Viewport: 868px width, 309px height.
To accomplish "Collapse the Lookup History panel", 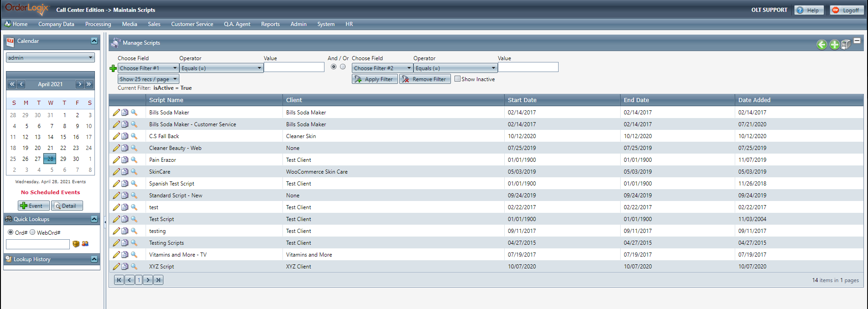I will pyautogui.click(x=94, y=259).
